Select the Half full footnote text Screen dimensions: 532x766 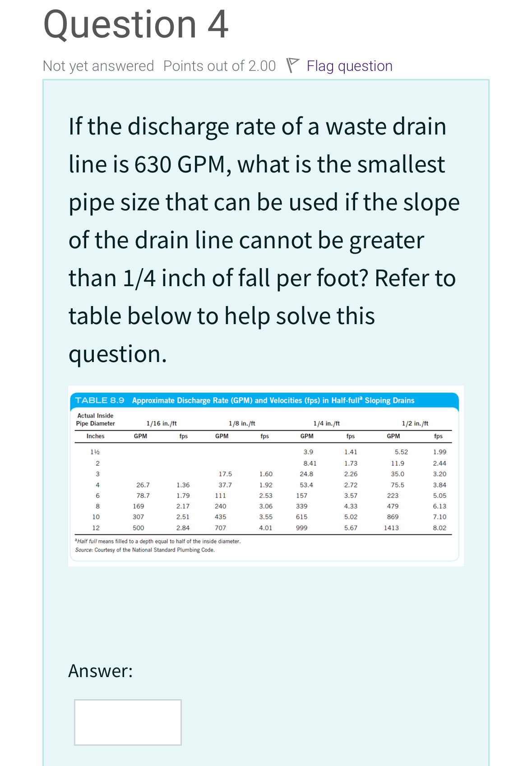(157, 541)
